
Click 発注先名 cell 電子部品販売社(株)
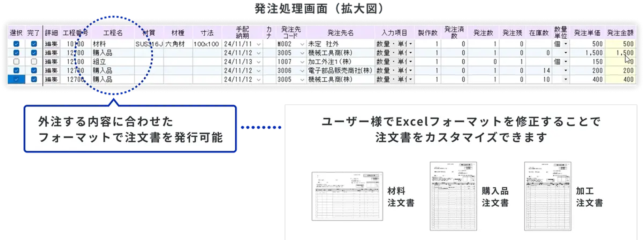(x=341, y=70)
